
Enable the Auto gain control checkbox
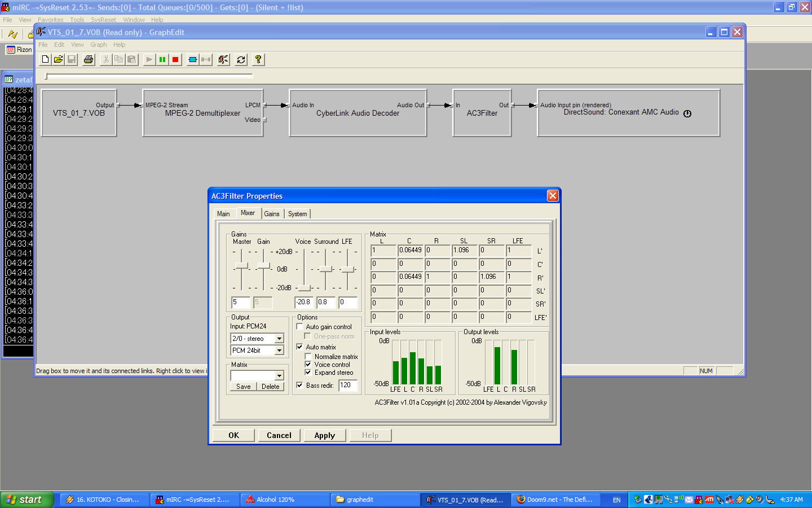[x=300, y=327]
